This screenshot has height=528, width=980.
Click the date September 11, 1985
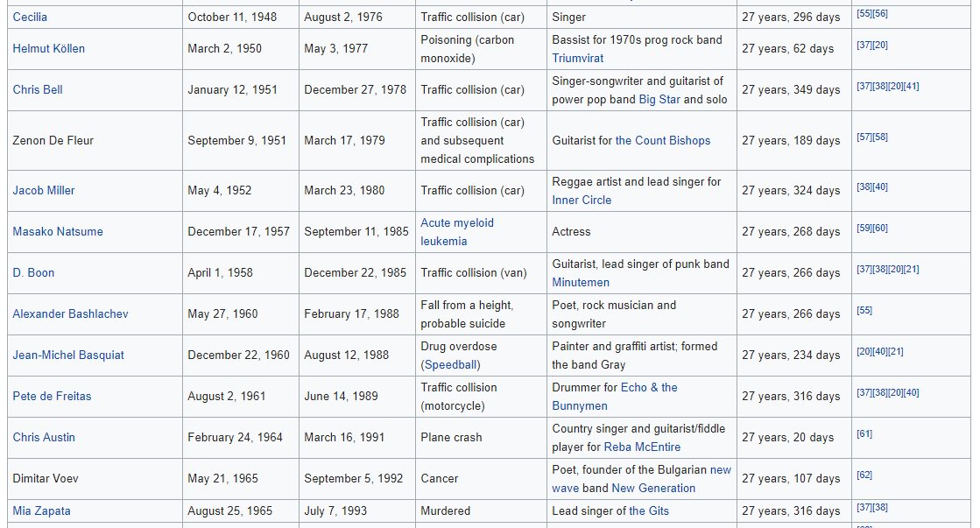click(356, 231)
